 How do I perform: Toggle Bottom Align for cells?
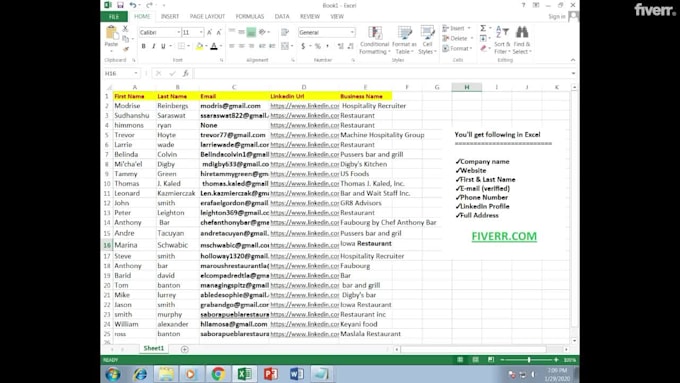[x=251, y=32]
